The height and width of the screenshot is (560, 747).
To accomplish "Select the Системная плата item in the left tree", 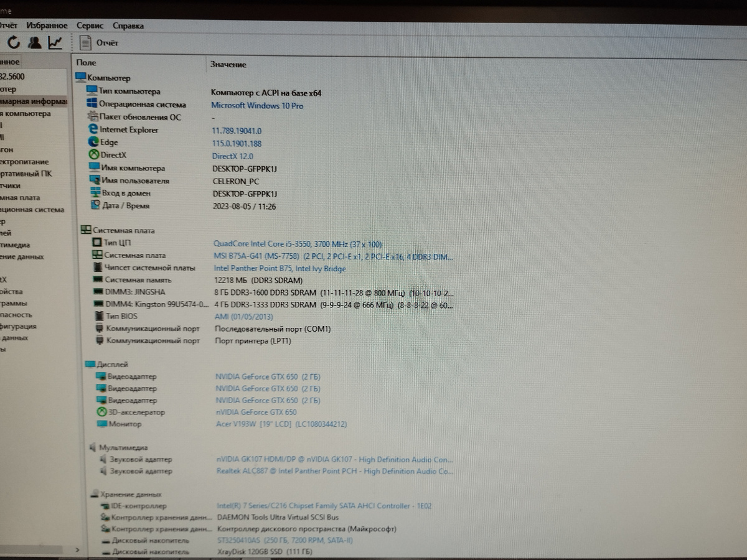I will (x=21, y=197).
